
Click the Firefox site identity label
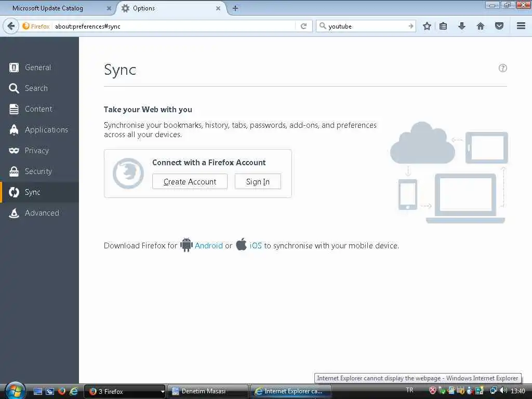(x=36, y=26)
